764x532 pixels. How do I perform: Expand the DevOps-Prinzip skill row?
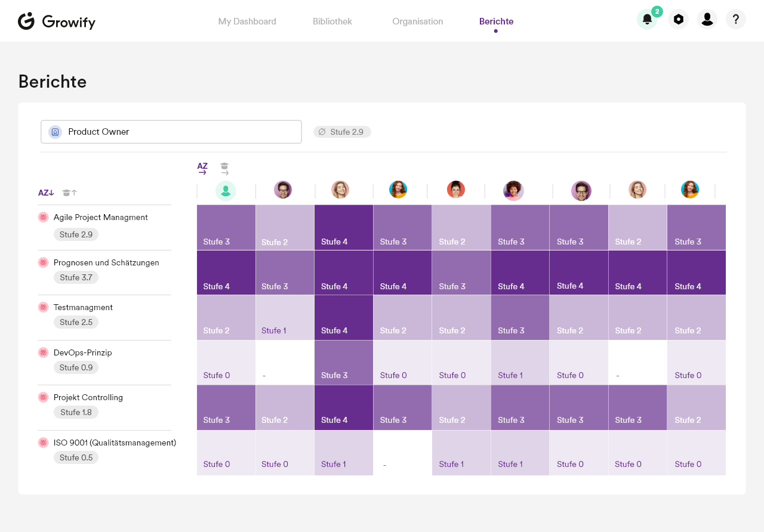click(x=82, y=352)
